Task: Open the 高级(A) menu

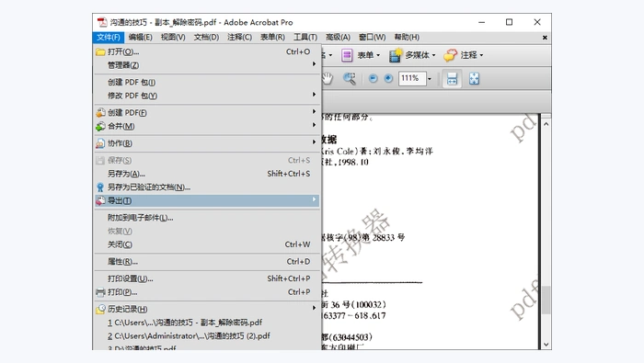Action: coord(338,38)
